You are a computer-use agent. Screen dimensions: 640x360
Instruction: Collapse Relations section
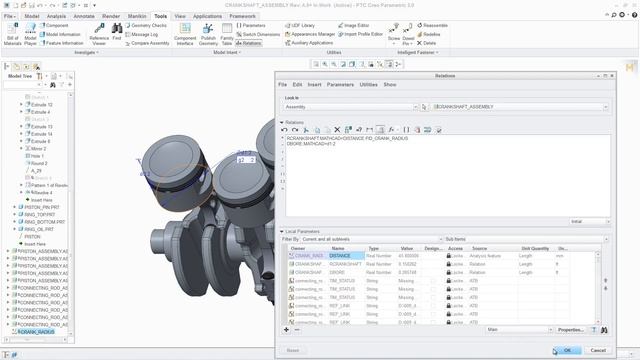pos(282,122)
